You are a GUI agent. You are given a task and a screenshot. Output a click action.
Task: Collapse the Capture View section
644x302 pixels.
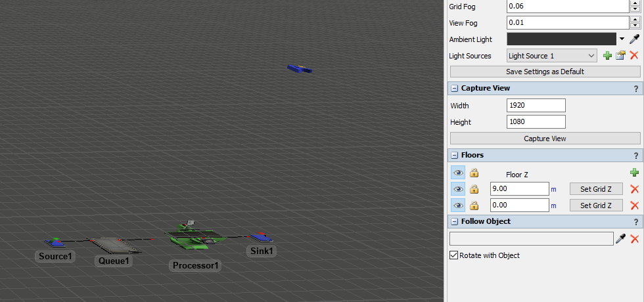454,88
